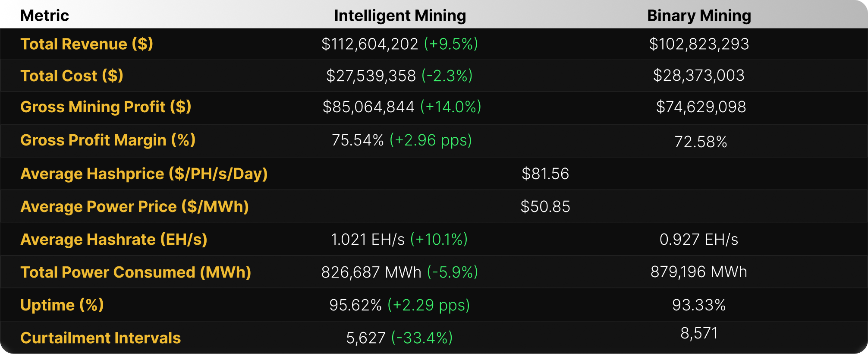Screen dimensions: 868x354
Task: Click the $112,604,202 revenue value
Action: (370, 44)
